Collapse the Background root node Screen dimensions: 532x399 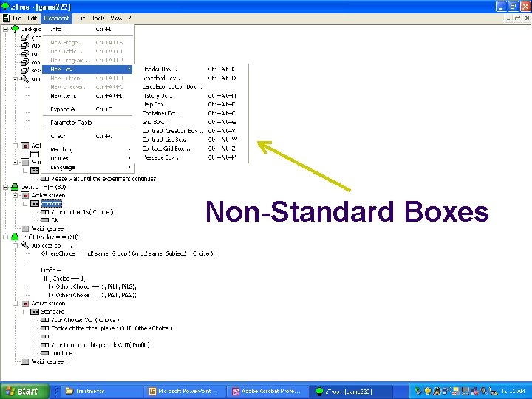(5, 29)
